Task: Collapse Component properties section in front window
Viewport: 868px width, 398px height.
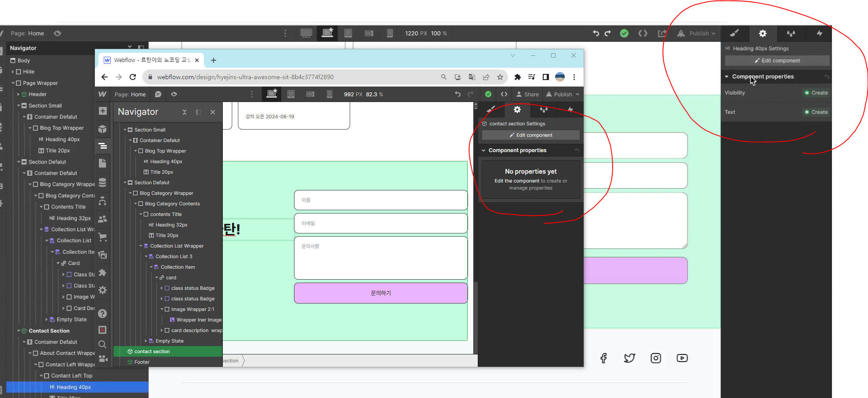Action: click(484, 150)
